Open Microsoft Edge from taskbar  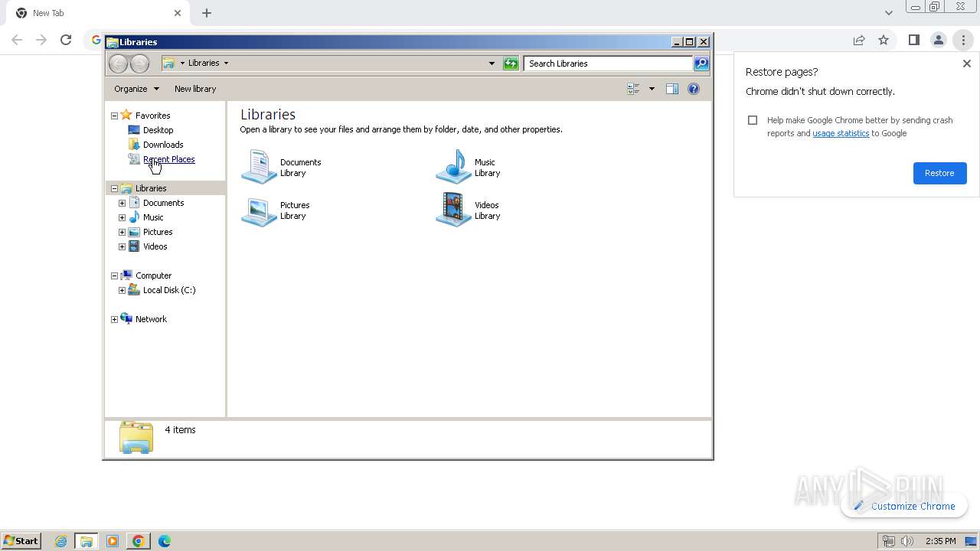(164, 541)
